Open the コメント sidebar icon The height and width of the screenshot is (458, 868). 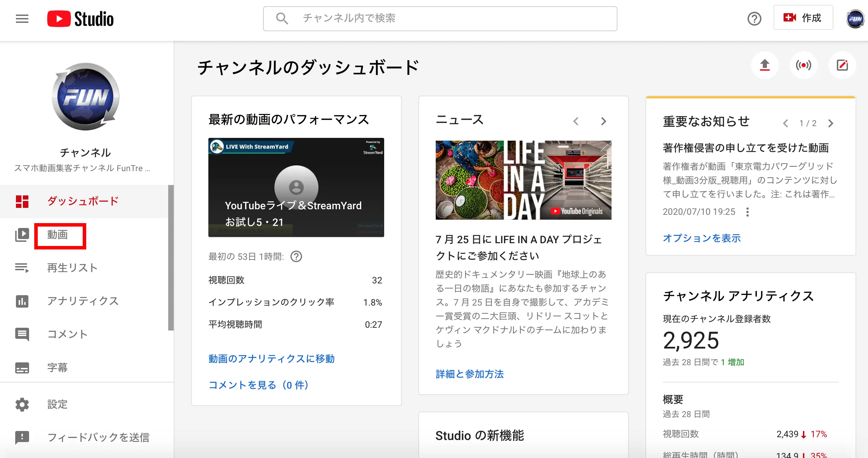22,334
